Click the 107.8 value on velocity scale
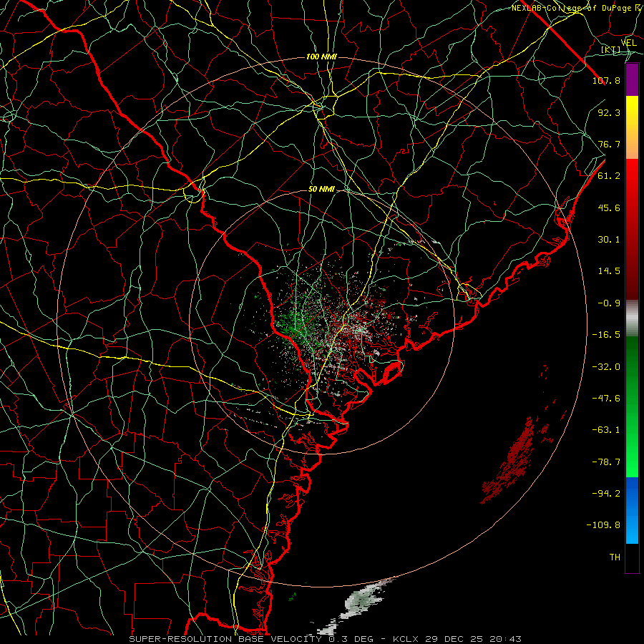 click(606, 80)
